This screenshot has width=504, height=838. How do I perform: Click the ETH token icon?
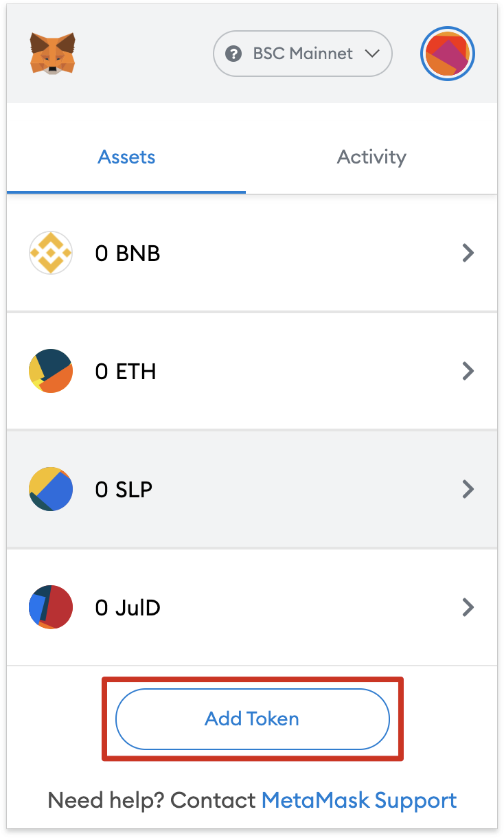pos(51,372)
